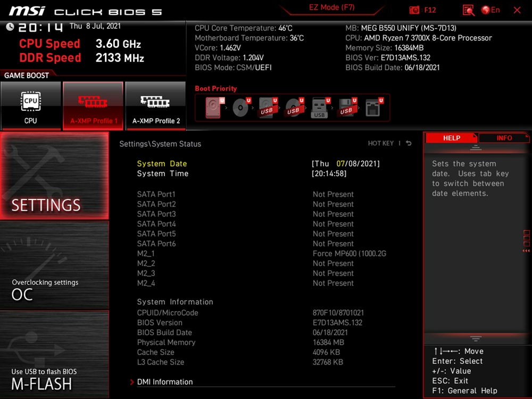The image size is (532, 399).
Task: Click the Boot Priority heading
Action: [216, 88]
